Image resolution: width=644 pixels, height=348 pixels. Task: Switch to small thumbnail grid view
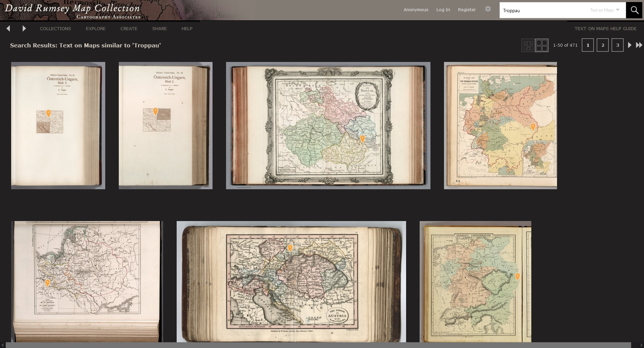click(528, 45)
